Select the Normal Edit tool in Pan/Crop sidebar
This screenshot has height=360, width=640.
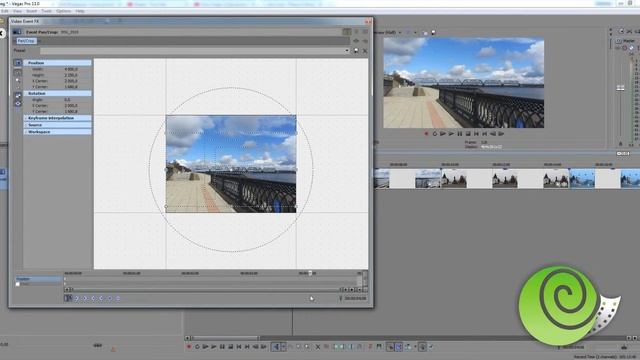click(x=18, y=72)
